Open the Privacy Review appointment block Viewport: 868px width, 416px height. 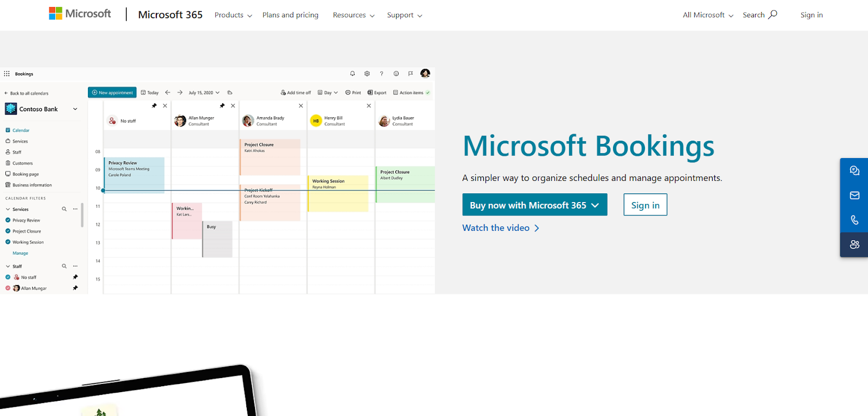[x=134, y=175]
